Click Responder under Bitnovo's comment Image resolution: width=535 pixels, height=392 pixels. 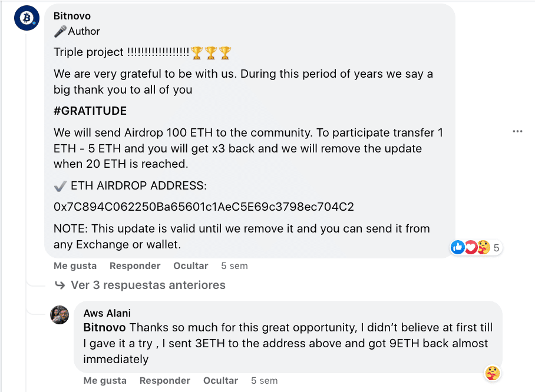tap(135, 266)
